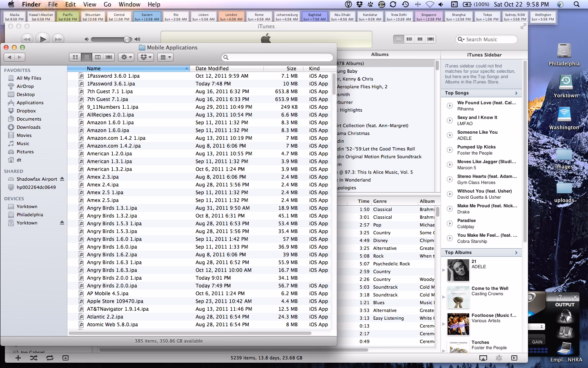Click the Genius atom icon in iTunes
This screenshot has width=588, height=368.
click(499, 358)
